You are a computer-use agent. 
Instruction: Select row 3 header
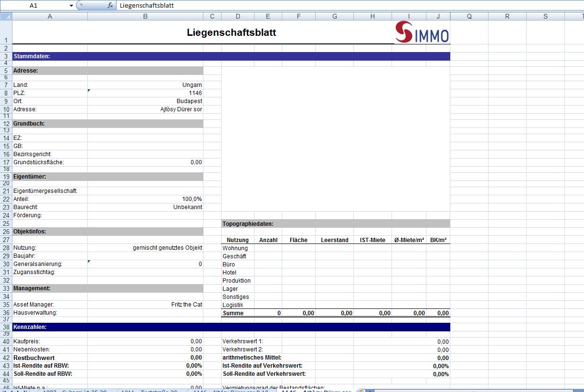click(6, 56)
